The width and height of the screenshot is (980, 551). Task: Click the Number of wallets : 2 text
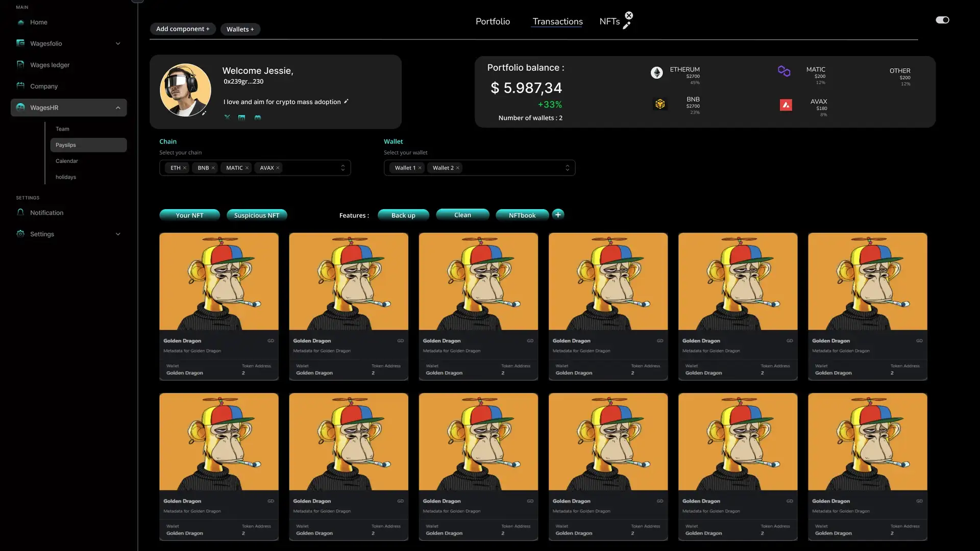(x=530, y=118)
